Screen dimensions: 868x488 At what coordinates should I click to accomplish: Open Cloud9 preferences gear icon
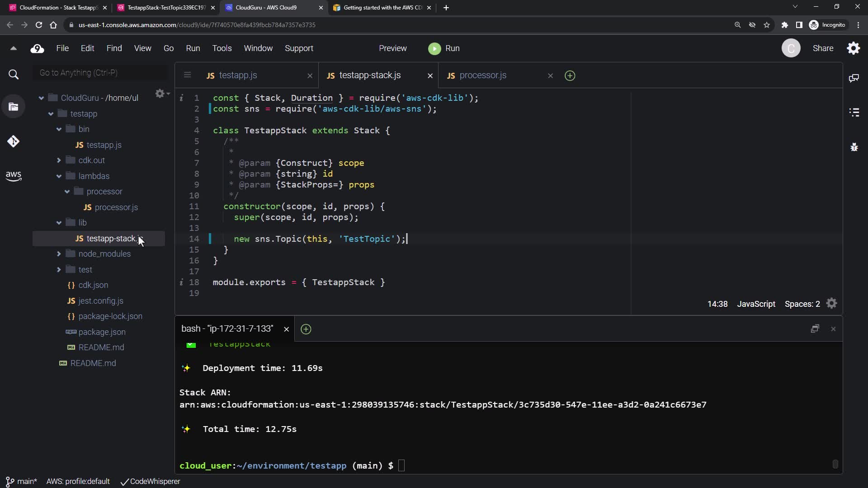tap(853, 48)
